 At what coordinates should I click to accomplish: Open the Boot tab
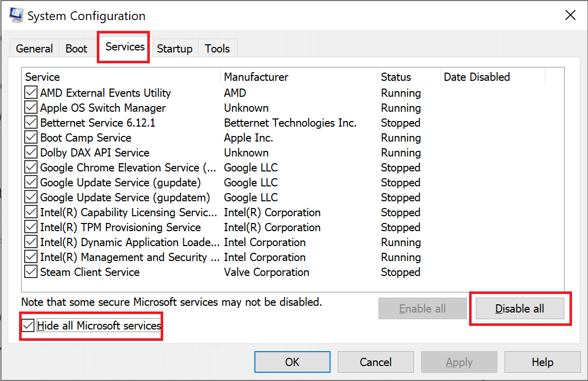tap(76, 49)
